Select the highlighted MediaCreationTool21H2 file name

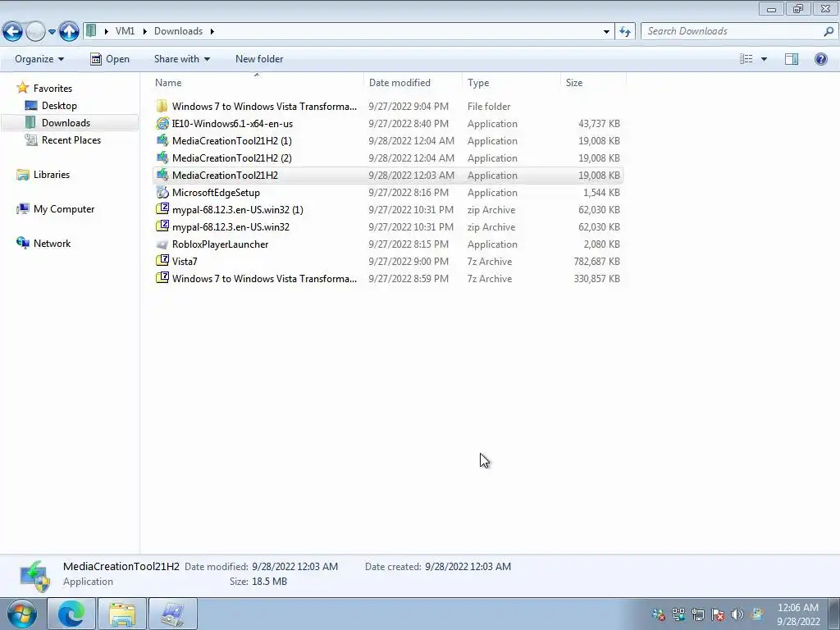[225, 176]
